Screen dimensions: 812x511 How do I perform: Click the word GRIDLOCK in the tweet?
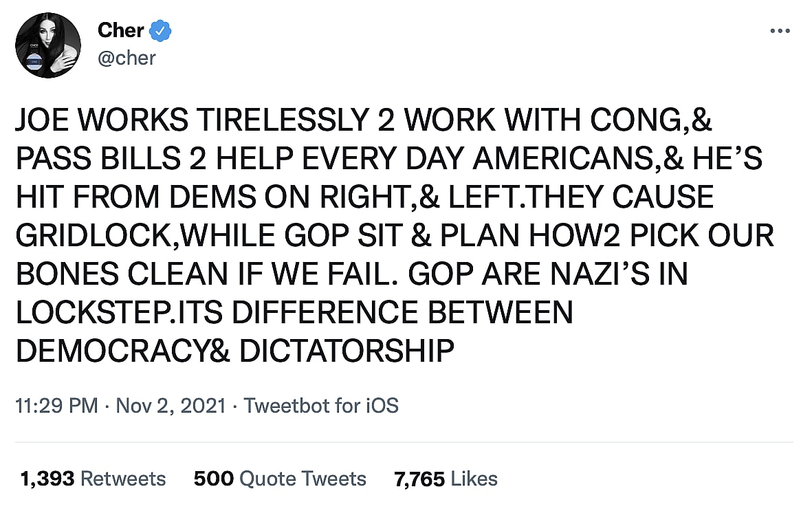(x=95, y=236)
